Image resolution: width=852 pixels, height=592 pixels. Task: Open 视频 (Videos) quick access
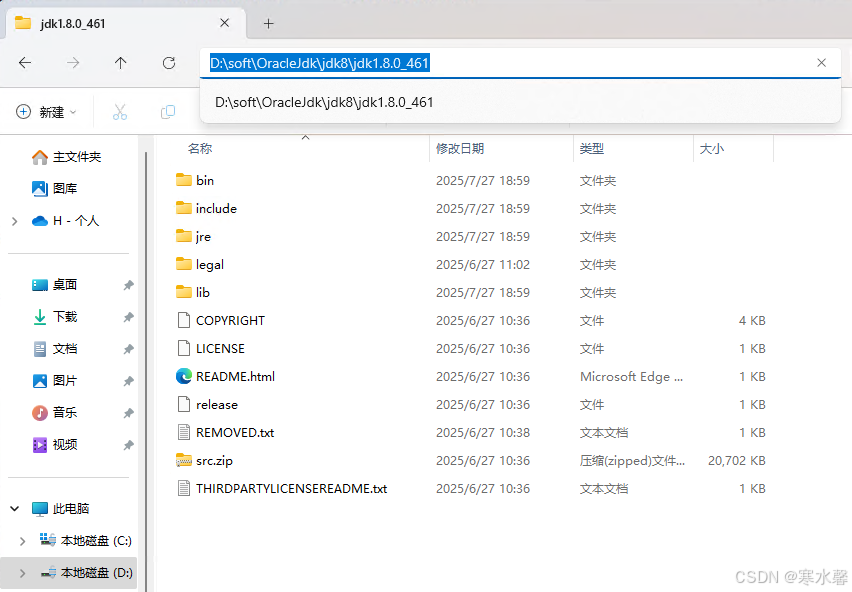point(54,445)
